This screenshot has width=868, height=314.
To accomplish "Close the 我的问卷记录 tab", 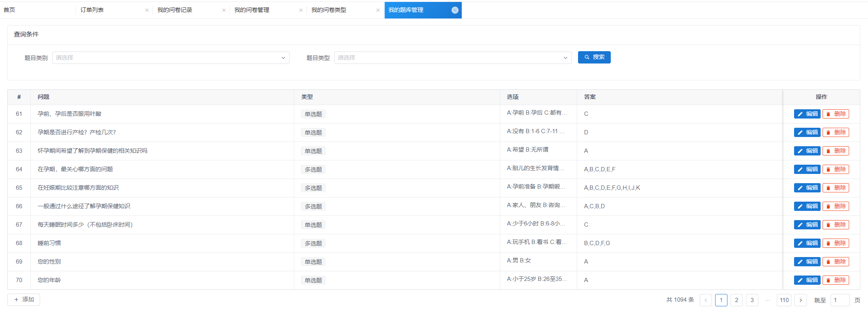I will pyautogui.click(x=224, y=10).
